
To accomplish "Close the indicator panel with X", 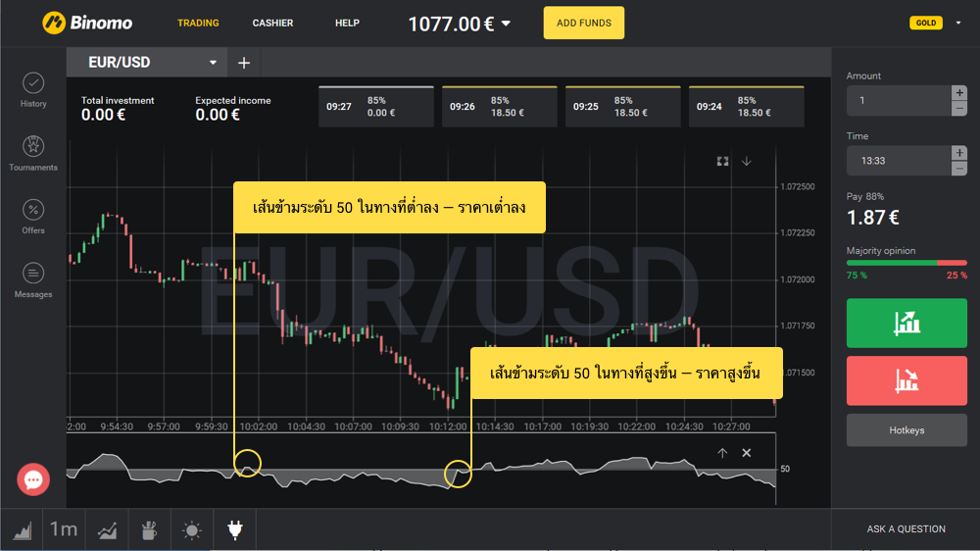I will [x=746, y=453].
